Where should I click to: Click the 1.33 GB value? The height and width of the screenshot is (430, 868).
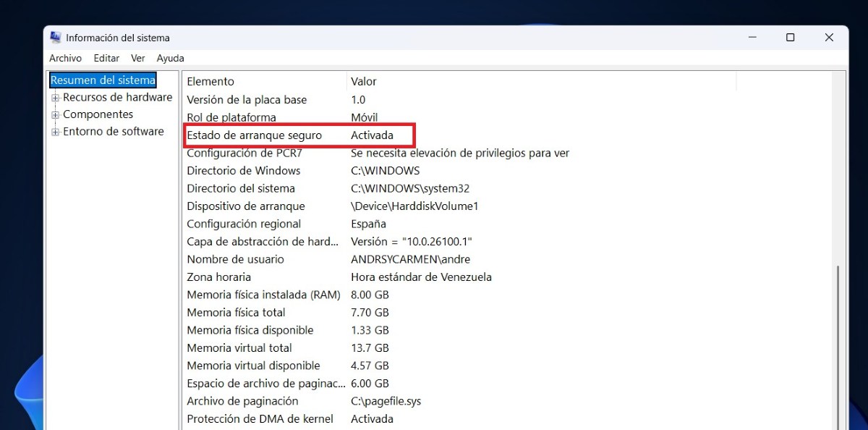[370, 330]
